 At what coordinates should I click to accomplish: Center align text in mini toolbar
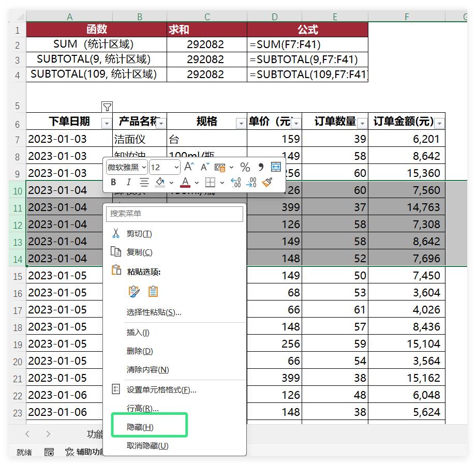(x=144, y=182)
